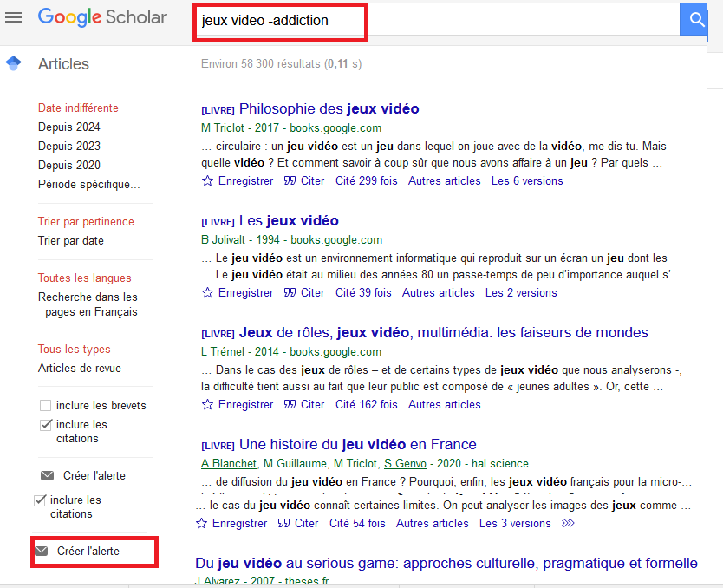Image resolution: width=723 pixels, height=588 pixels.
Task: Enable the inclure les brevets checkbox
Action: coord(45,406)
